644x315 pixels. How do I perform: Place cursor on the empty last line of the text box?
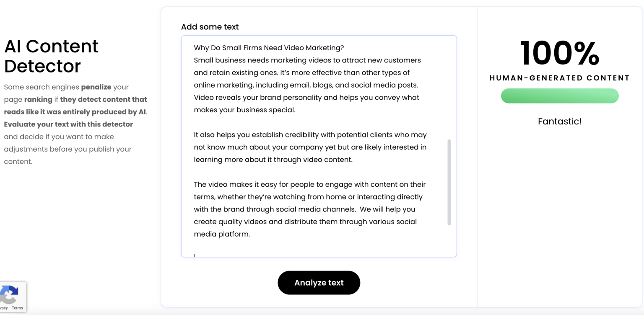pos(252,253)
